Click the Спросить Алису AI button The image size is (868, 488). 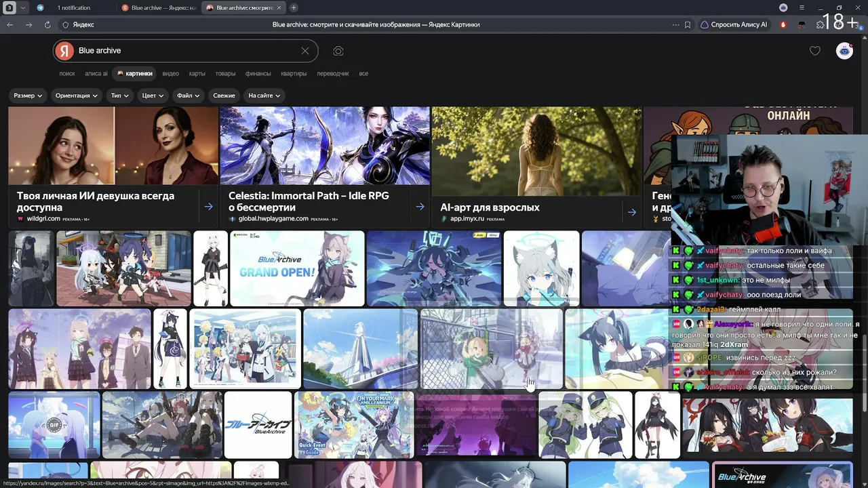point(734,24)
